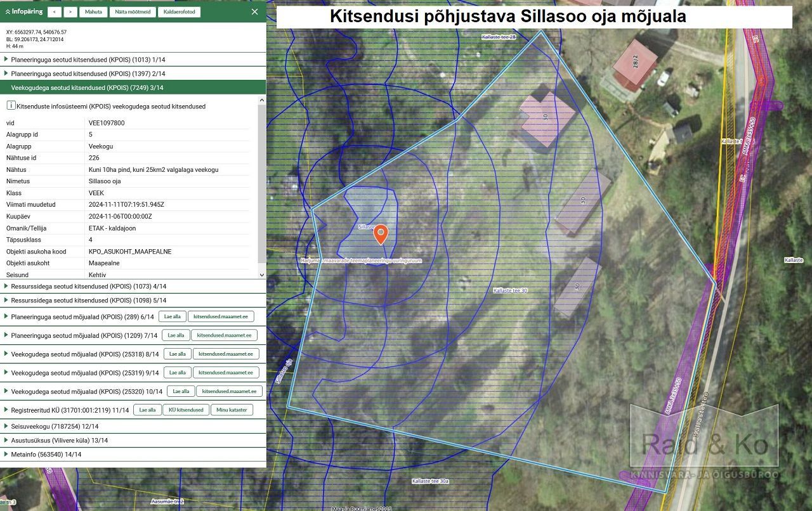Screen dimensions: 812x511
Task: Expand Ressurssidega seotud kitsendused (1073) 4/14
Action: coord(88,286)
